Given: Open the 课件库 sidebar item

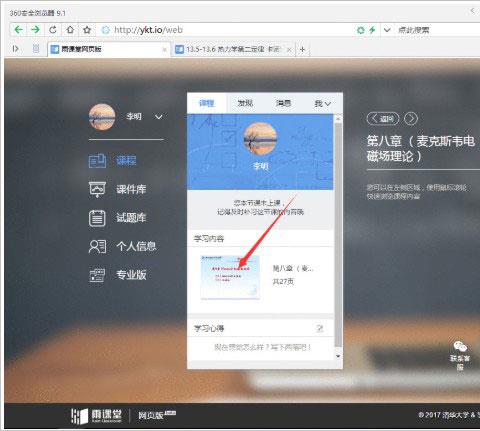Looking at the screenshot, I should coord(117,189).
